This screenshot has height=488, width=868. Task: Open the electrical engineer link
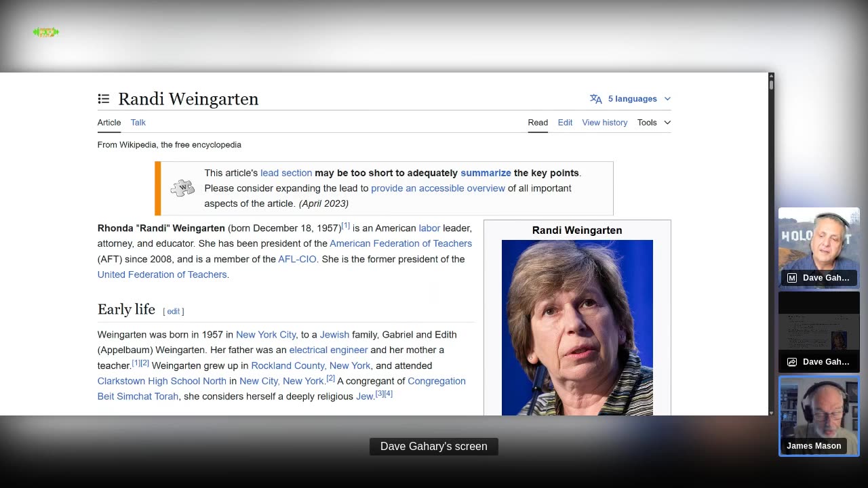328,350
